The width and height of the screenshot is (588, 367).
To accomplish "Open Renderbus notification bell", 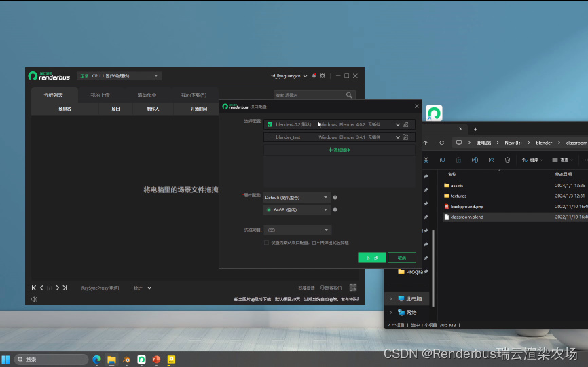I will coord(314,76).
